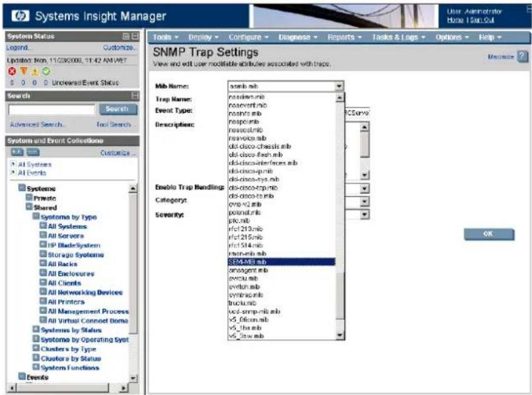Click the minor yellow status icon
This screenshot has height=395, width=532.
(35, 72)
